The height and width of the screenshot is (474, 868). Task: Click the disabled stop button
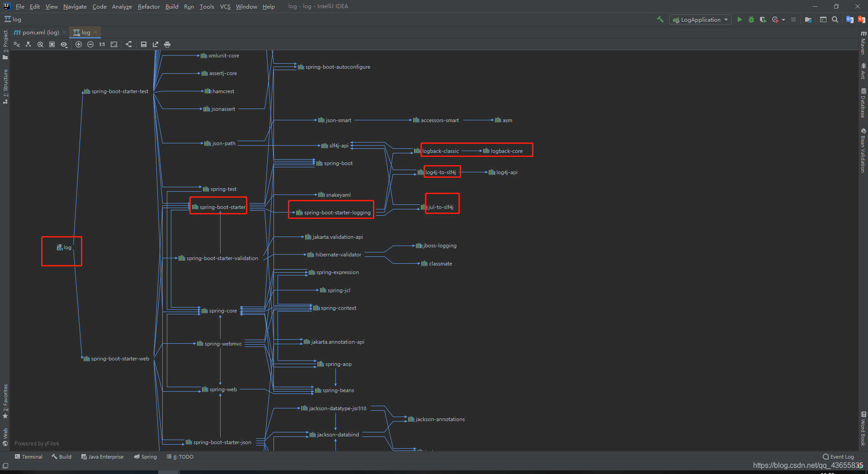click(793, 19)
